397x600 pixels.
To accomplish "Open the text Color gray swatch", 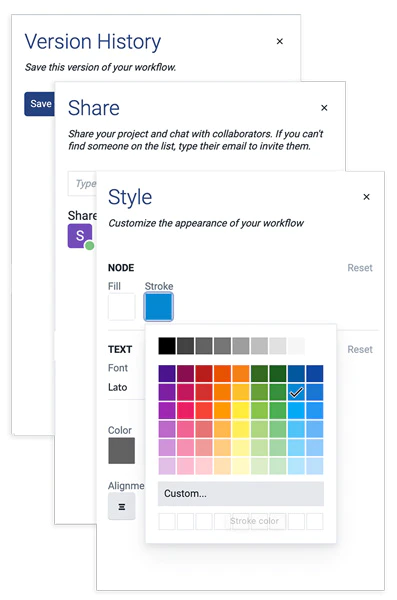I will 121,451.
